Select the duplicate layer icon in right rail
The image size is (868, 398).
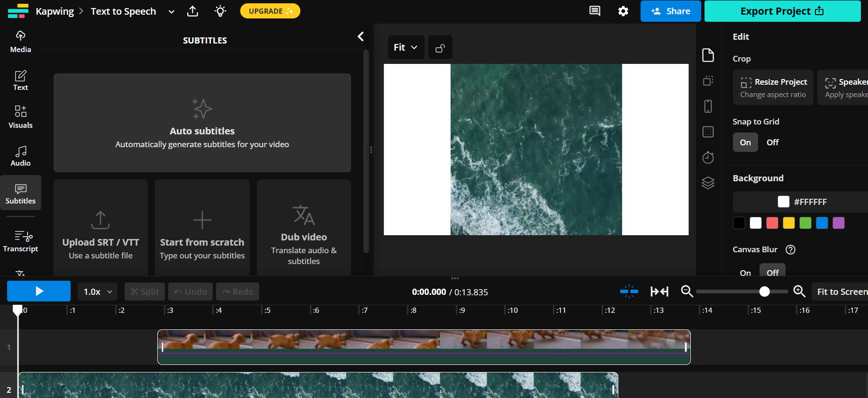tap(708, 81)
